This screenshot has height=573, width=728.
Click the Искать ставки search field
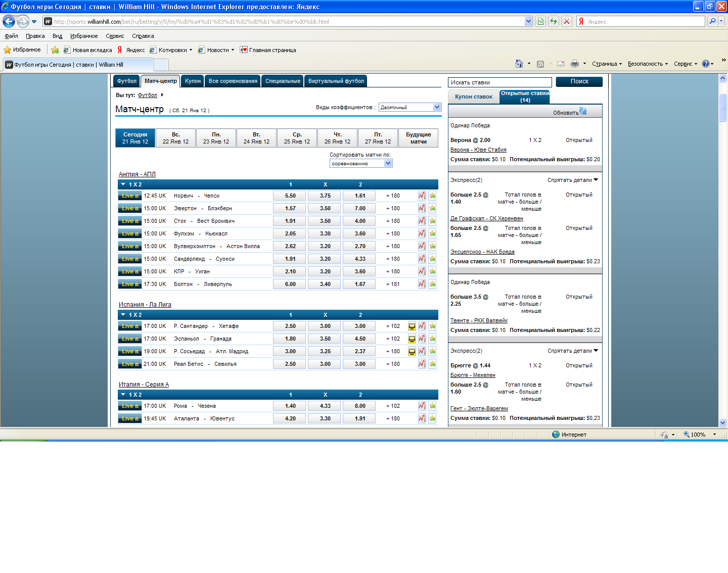coord(499,82)
